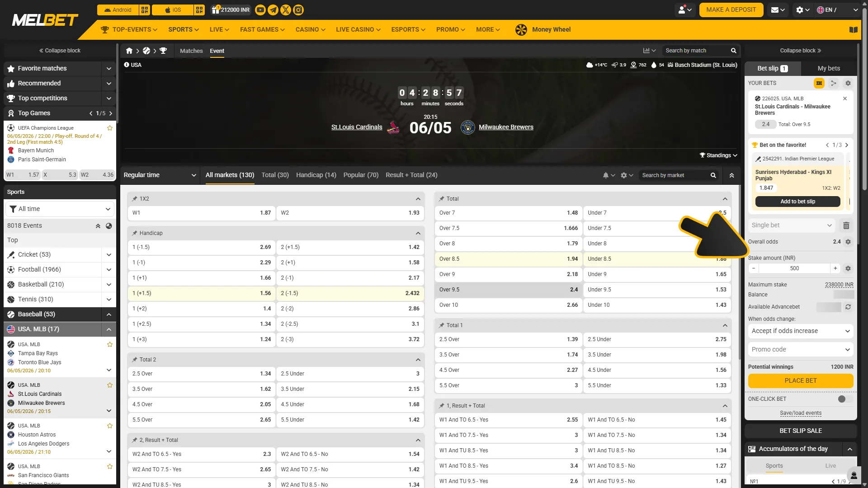
Task: Select the coupon view icon in bet slip
Action: (819, 83)
